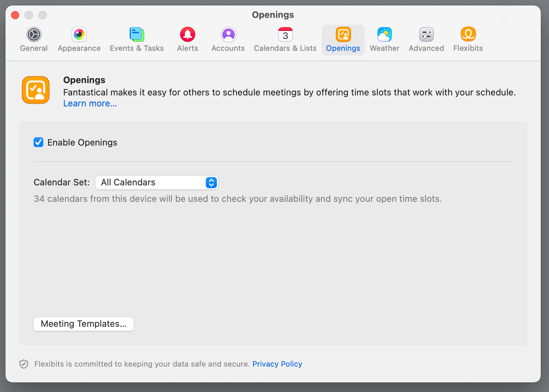Open the Flexibits account tab
549x392 pixels.
click(x=468, y=40)
